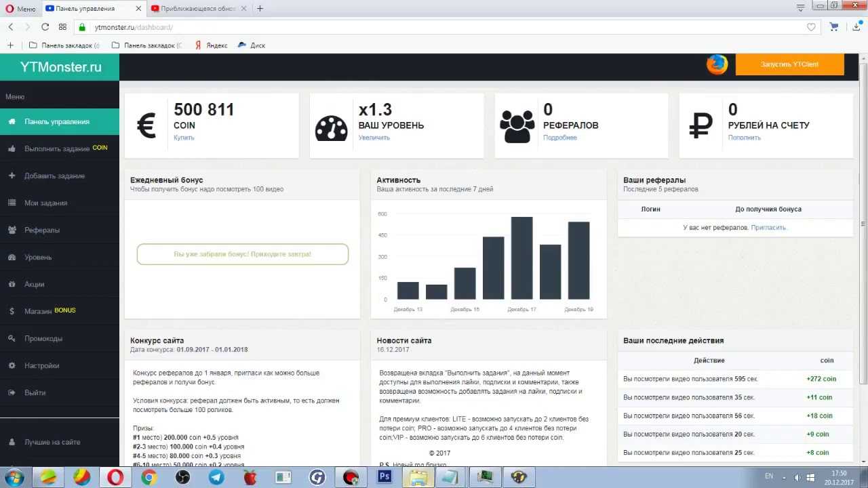Click the Запустить YTClient button

pyautogui.click(x=789, y=64)
